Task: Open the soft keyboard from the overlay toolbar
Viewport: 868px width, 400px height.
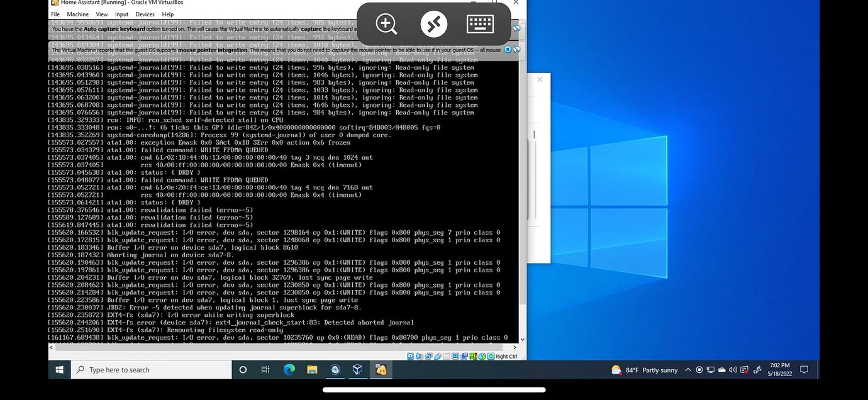Action: tap(480, 24)
